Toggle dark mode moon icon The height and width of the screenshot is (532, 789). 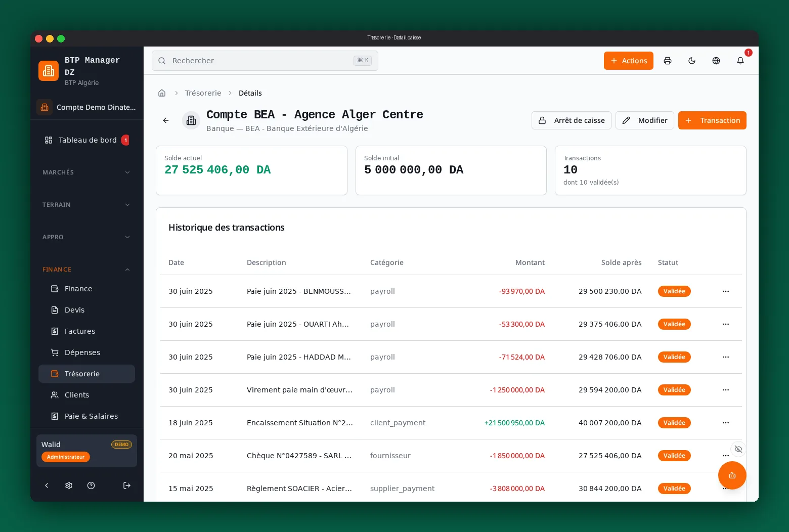(x=692, y=61)
